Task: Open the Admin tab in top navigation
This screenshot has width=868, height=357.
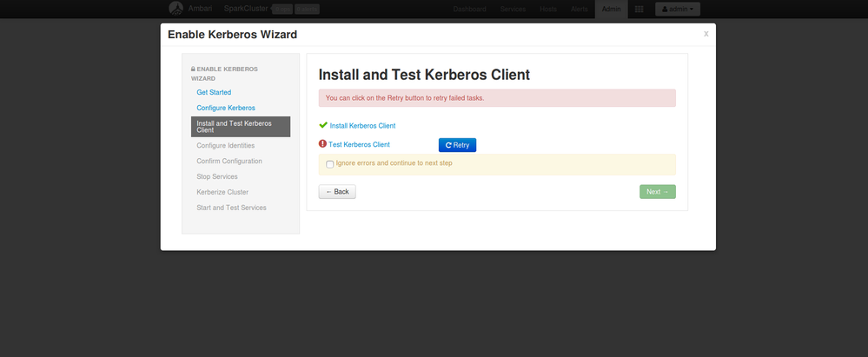Action: (x=611, y=9)
